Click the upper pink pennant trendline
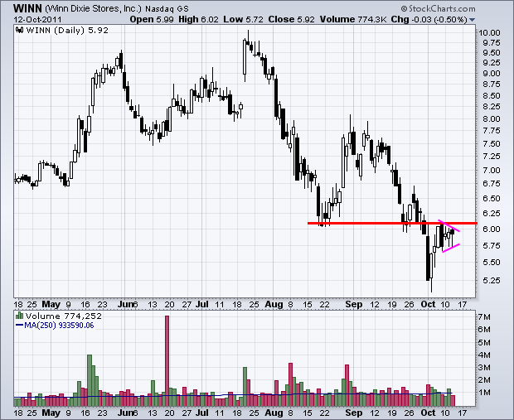Screen dimensions: 514x420 pyautogui.click(x=449, y=225)
